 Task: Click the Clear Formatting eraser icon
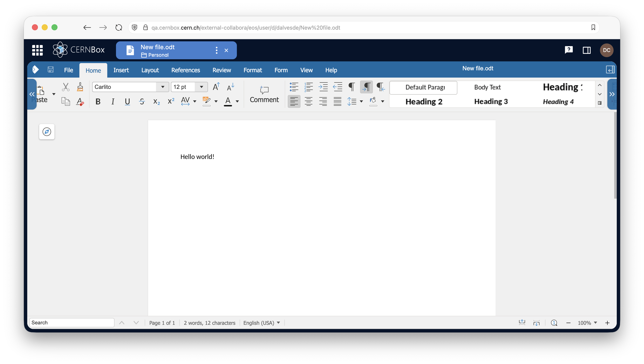tap(80, 101)
